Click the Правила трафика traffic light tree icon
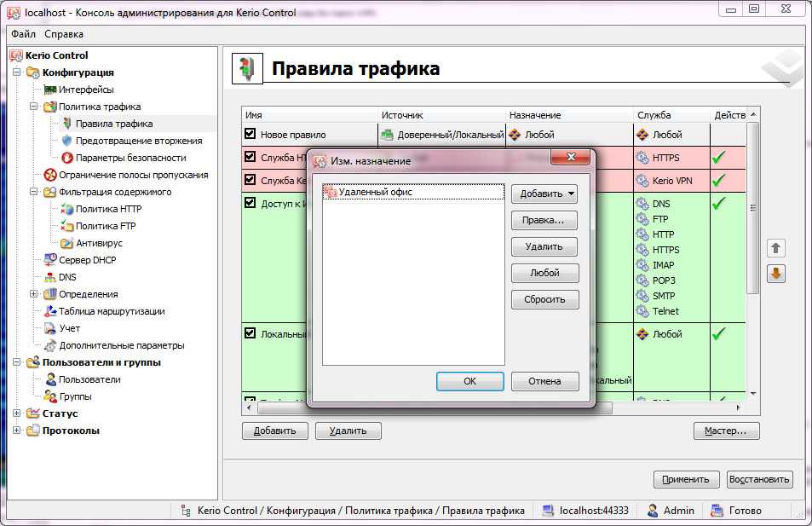The image size is (812, 526). [66, 124]
